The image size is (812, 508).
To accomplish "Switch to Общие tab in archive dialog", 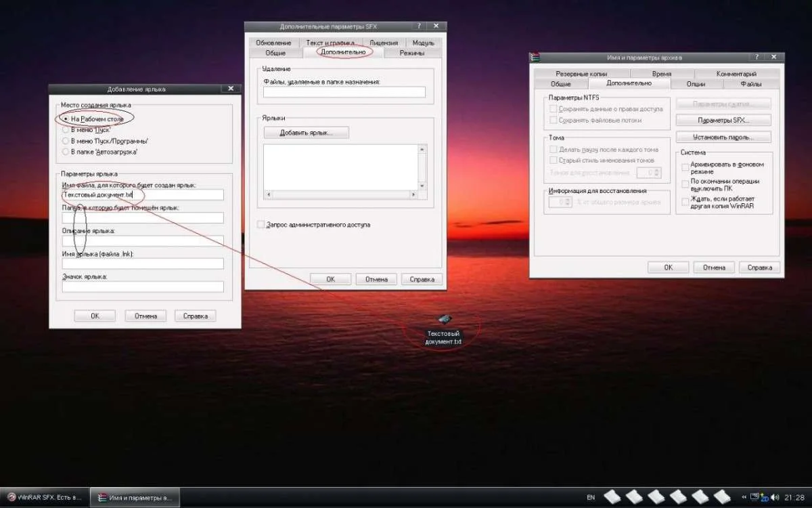I will coord(560,84).
